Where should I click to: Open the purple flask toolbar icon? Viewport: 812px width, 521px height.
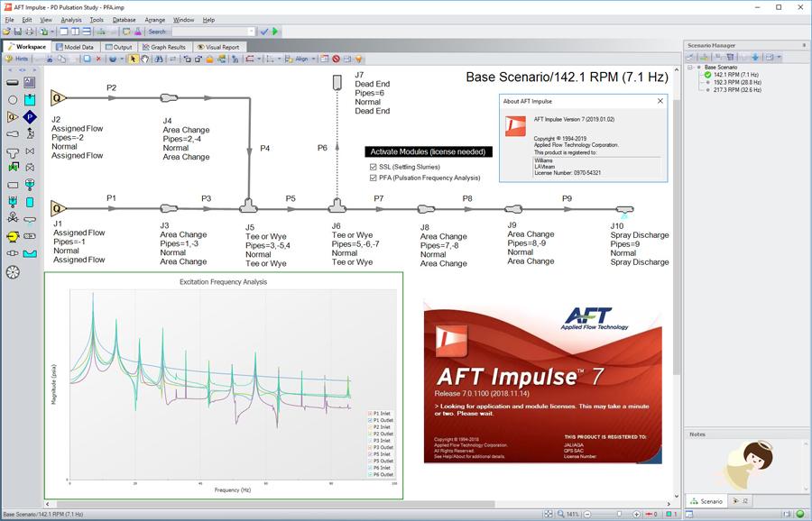pyautogui.click(x=138, y=32)
